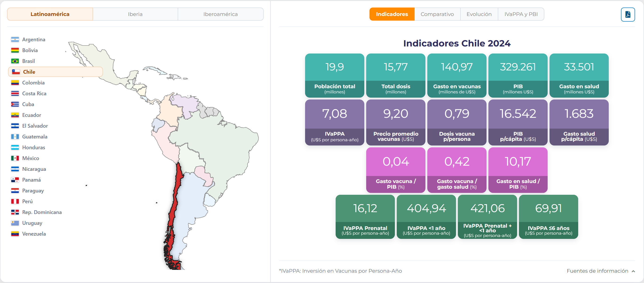
Task: Click the IVaPPA ≤6 años 69,91 card
Action: click(x=548, y=217)
